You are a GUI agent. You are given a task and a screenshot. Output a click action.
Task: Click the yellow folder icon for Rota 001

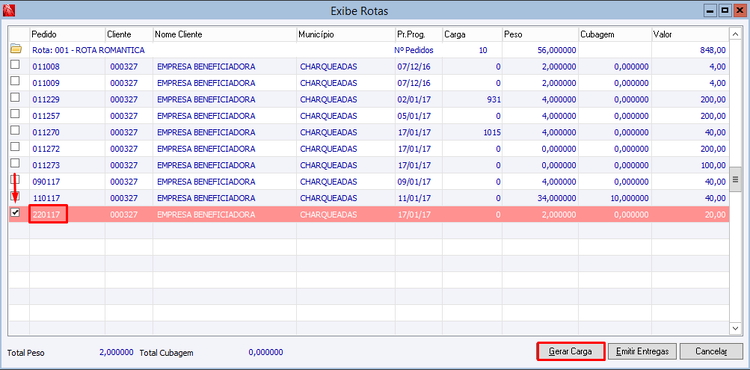(16, 48)
